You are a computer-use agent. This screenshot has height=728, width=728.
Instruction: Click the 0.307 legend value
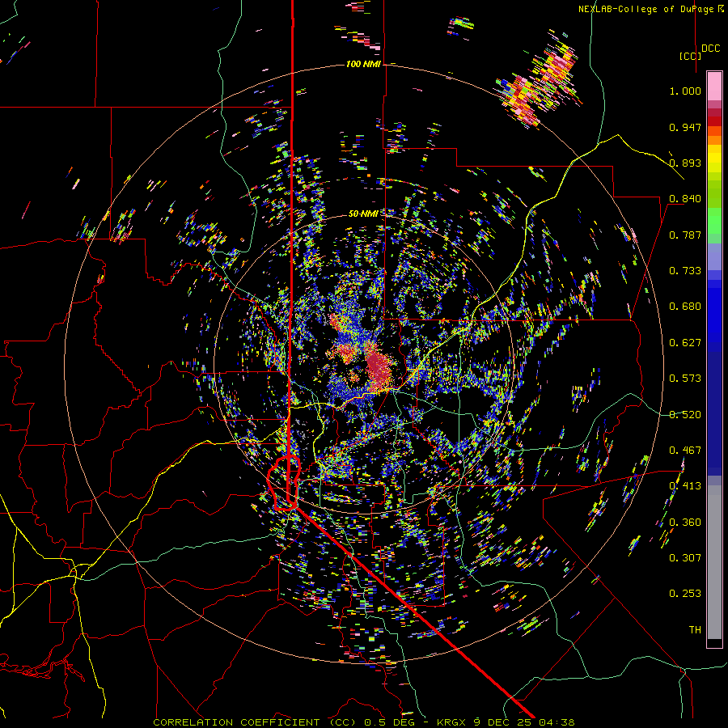tap(685, 558)
